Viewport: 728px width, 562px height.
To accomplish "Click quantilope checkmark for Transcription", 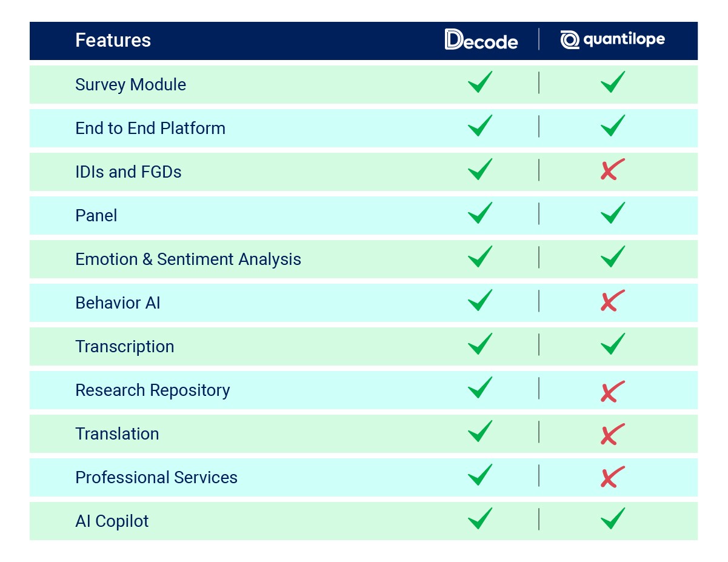I will pos(613,344).
